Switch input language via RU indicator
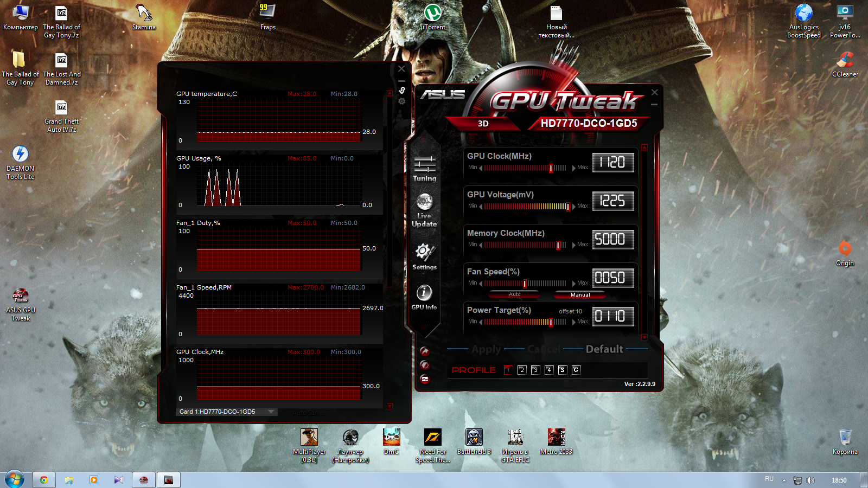 pyautogui.click(x=769, y=479)
